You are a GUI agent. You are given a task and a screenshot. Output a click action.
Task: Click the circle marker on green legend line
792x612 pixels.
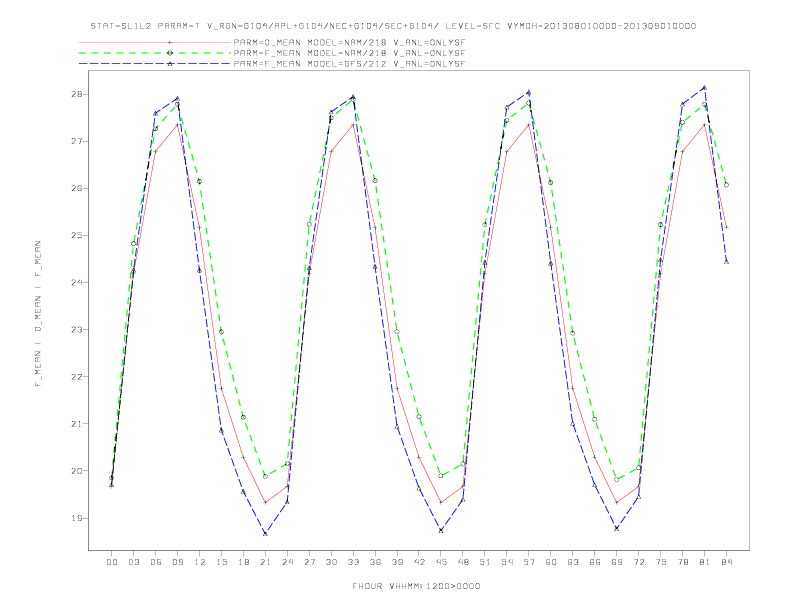tap(170, 53)
